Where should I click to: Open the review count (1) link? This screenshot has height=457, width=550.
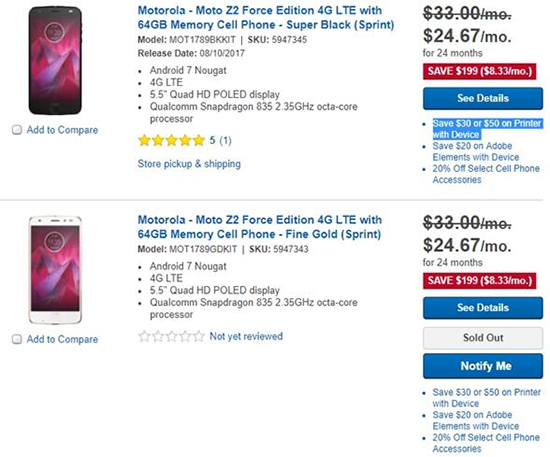225,141
